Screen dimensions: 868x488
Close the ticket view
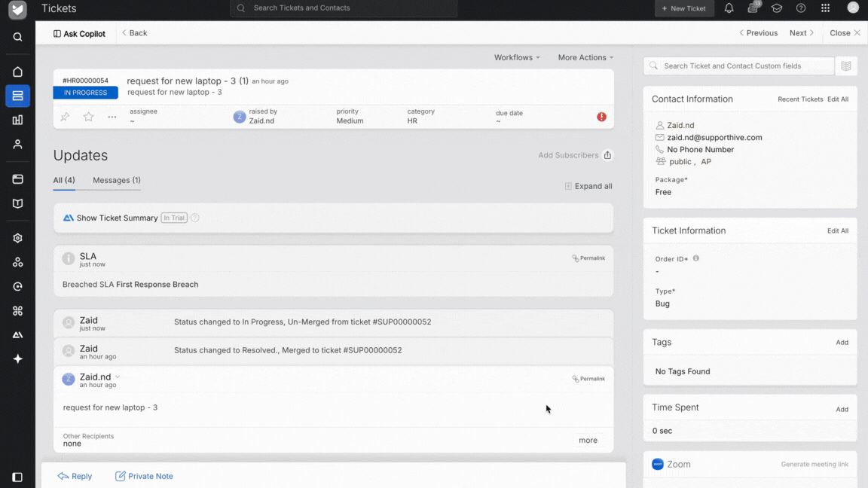[x=845, y=33]
